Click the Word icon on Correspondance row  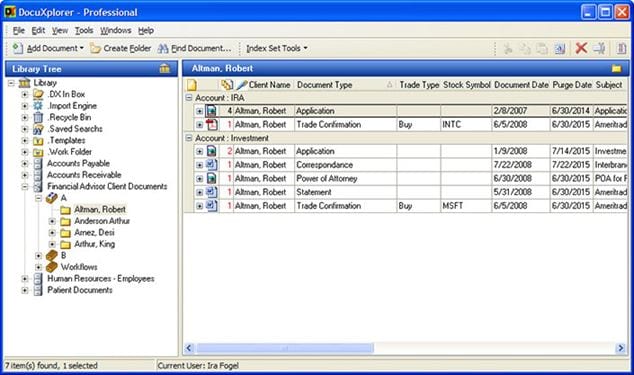point(211,165)
